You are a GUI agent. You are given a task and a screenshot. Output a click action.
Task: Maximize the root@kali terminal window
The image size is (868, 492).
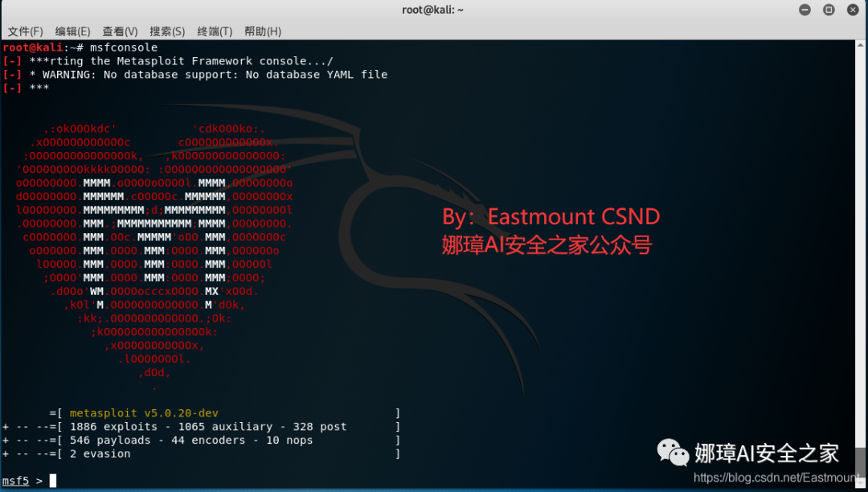(x=829, y=10)
